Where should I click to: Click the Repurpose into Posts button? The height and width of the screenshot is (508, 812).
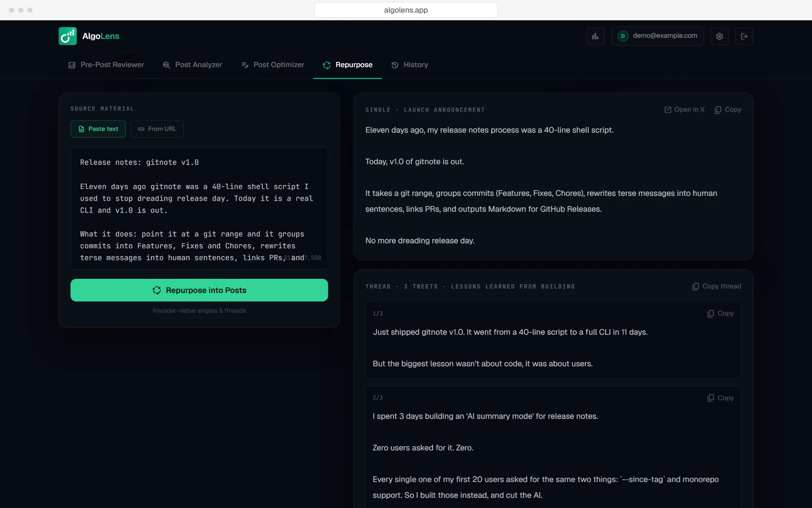199,290
